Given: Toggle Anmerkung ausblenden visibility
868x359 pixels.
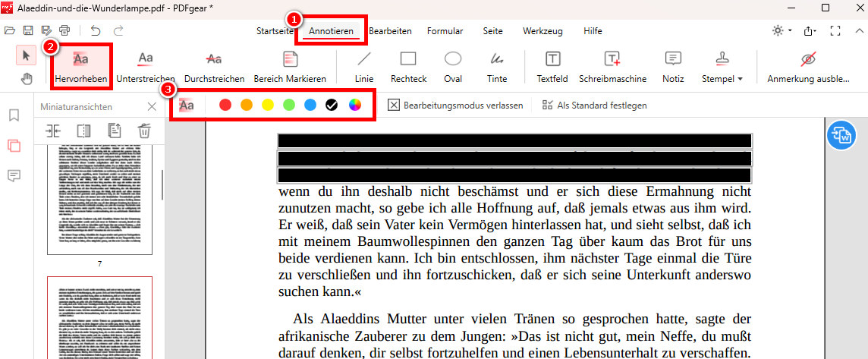Looking at the screenshot, I should coord(808,67).
